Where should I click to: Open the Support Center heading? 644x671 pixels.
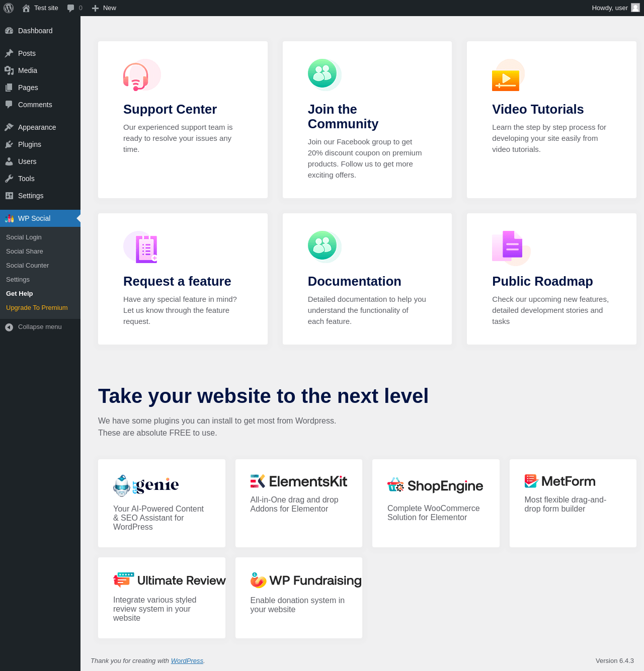tap(170, 109)
